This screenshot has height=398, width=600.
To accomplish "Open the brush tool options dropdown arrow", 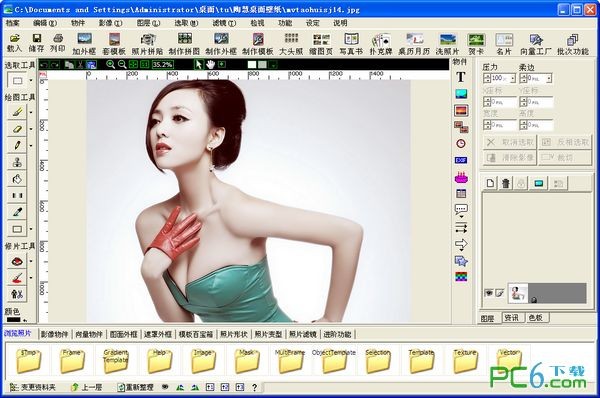I will click(x=31, y=112).
